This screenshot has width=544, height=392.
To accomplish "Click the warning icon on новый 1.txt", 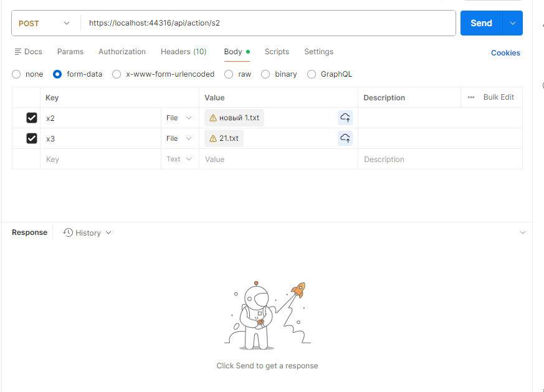I will pos(213,118).
